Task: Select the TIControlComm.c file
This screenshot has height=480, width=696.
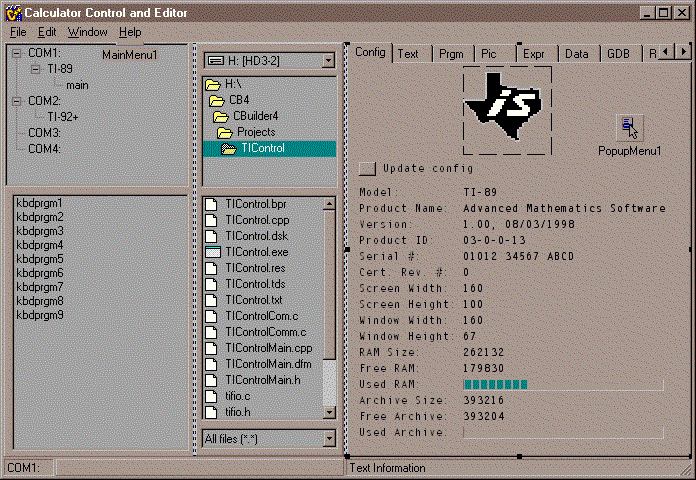Action: 256,332
